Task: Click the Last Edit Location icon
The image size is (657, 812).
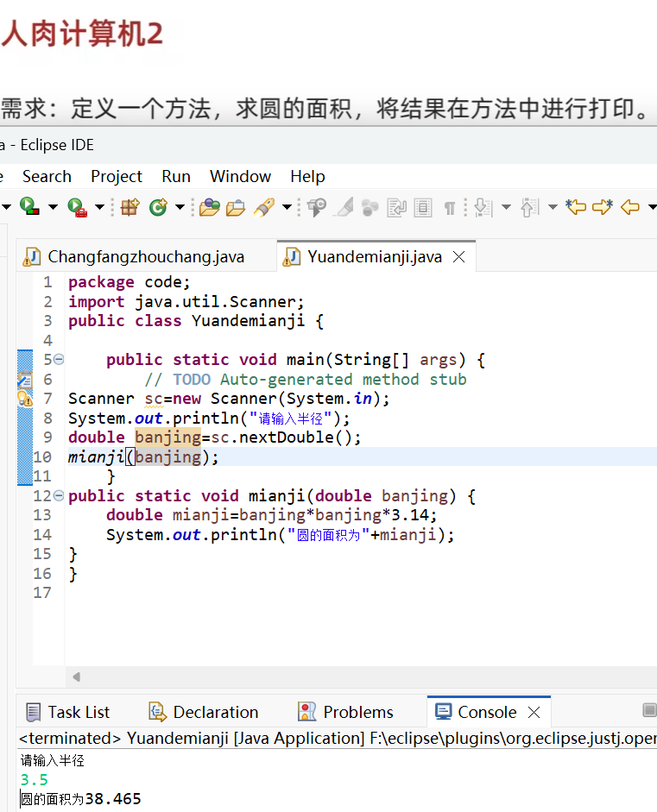Action: [x=576, y=207]
